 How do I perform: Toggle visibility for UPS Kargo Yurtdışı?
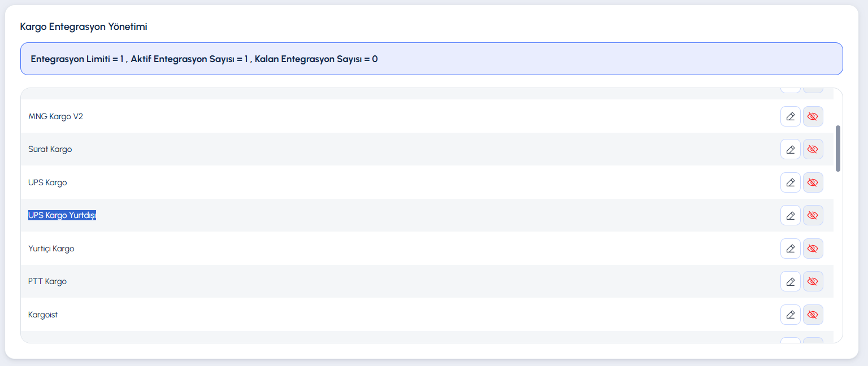tap(813, 215)
